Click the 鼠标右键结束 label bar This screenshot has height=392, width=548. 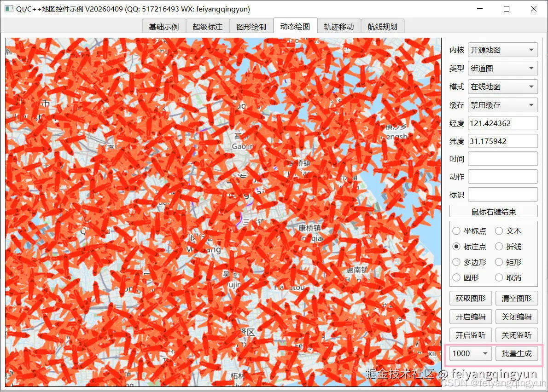[494, 212]
